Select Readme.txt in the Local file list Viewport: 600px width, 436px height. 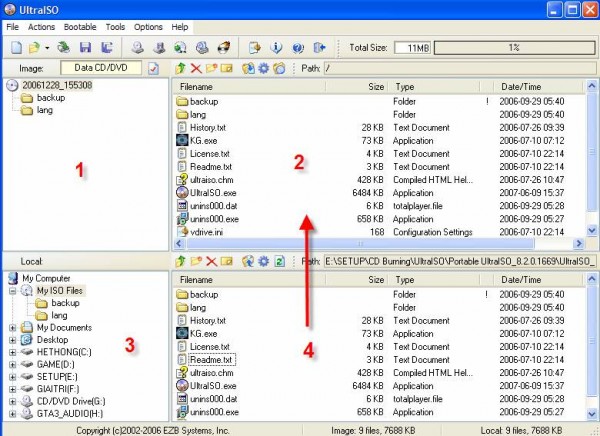[x=211, y=360]
